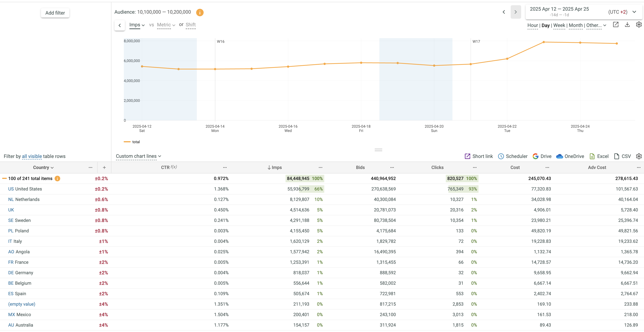644x332 pixels.
Task: Click the Add filter button
Action: [55, 13]
